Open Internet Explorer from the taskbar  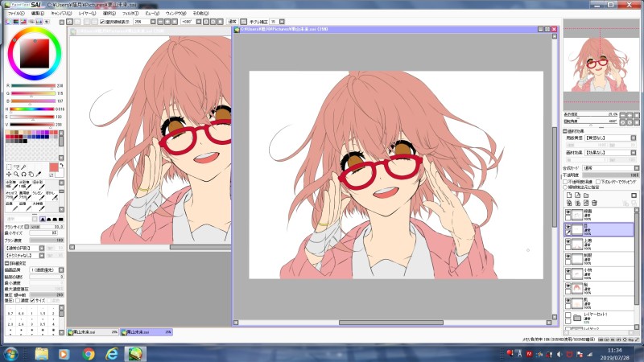(x=111, y=353)
